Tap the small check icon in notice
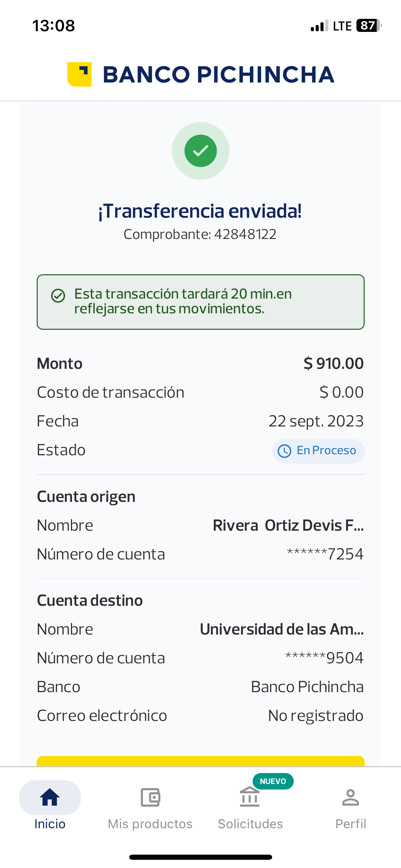401x868 pixels. 58,296
